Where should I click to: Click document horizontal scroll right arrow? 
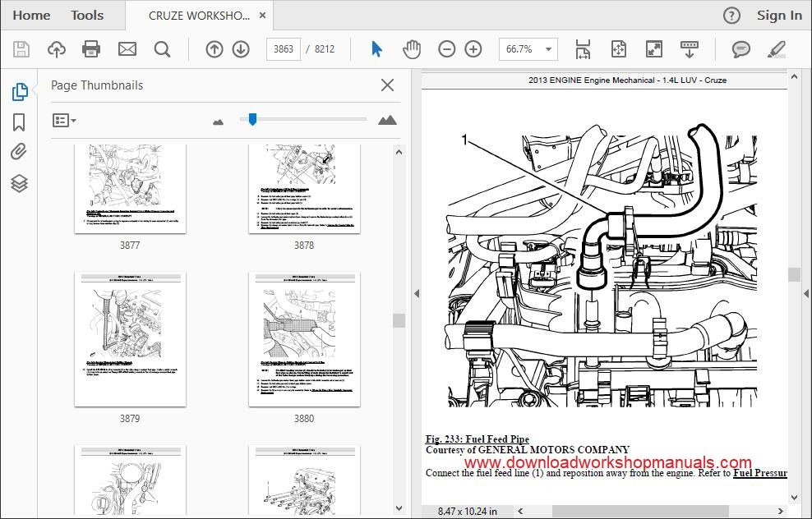(781, 512)
